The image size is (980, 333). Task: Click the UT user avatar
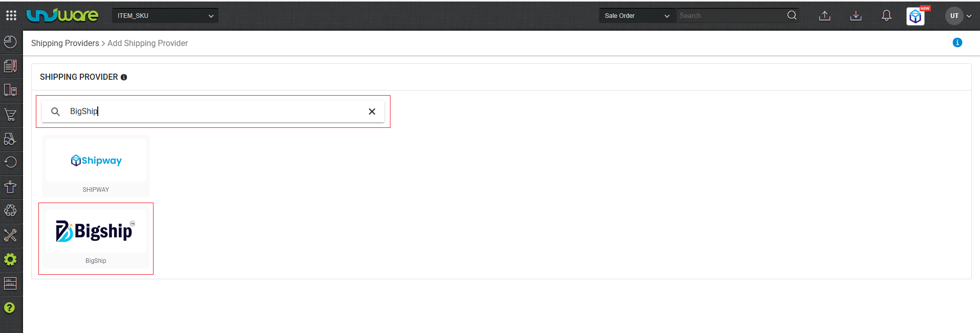pyautogui.click(x=954, y=16)
